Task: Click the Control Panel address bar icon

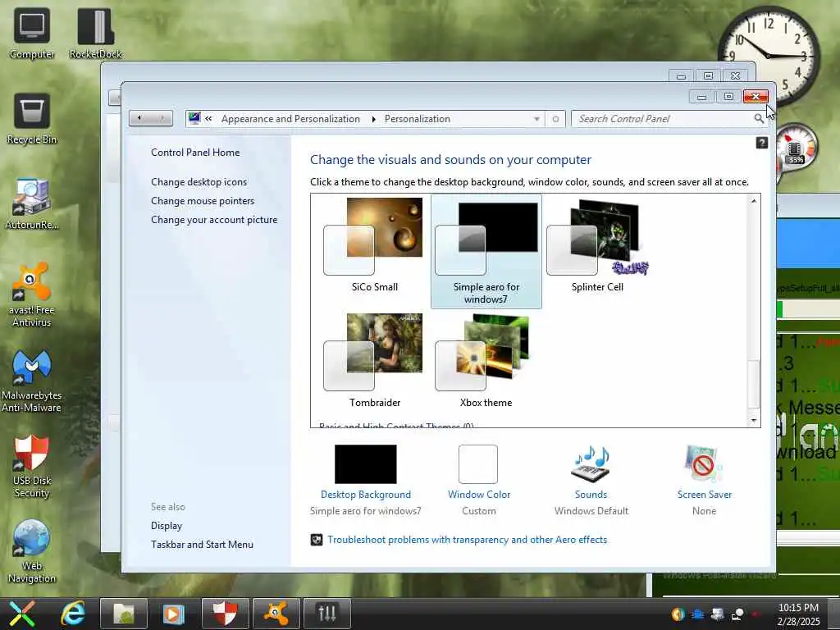Action: click(194, 118)
